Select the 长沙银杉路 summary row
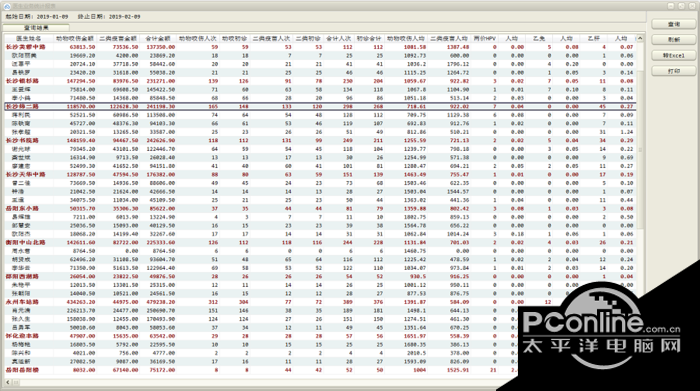This screenshot has height=391, width=700. 320,81
